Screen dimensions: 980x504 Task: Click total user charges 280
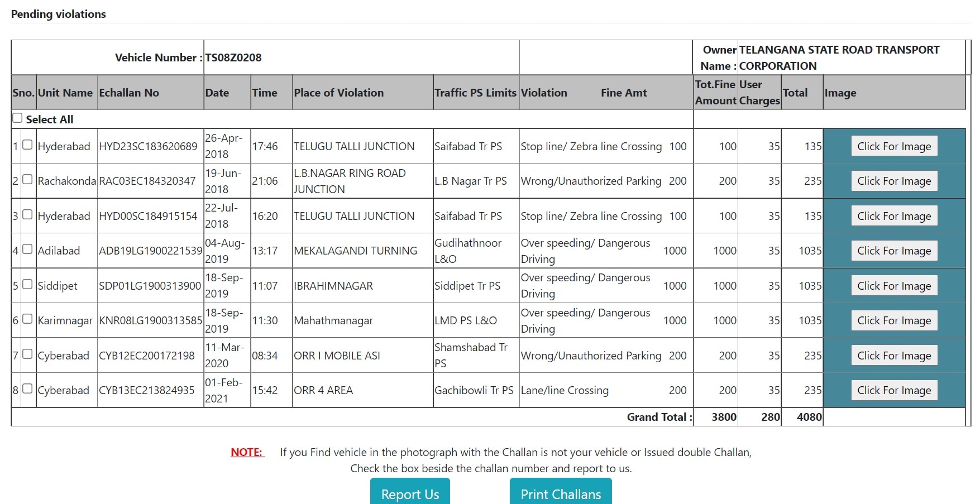click(x=771, y=417)
